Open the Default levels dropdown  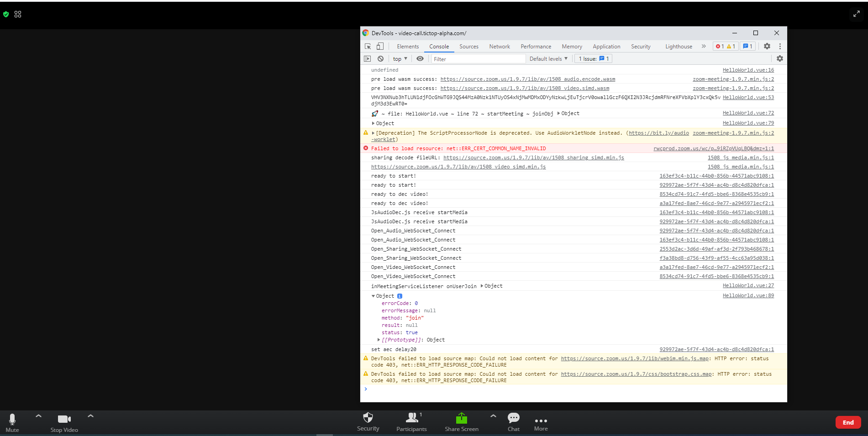548,58
